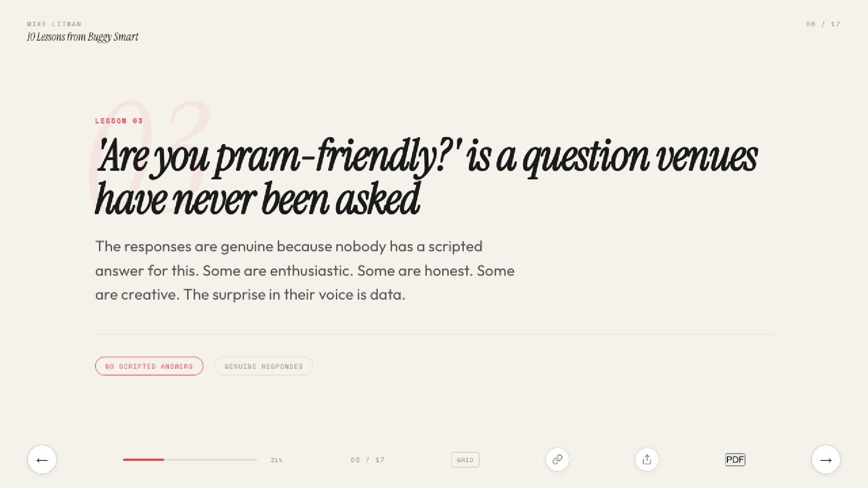Click the 'Lesson 03' label
The image size is (868, 488).
[119, 121]
